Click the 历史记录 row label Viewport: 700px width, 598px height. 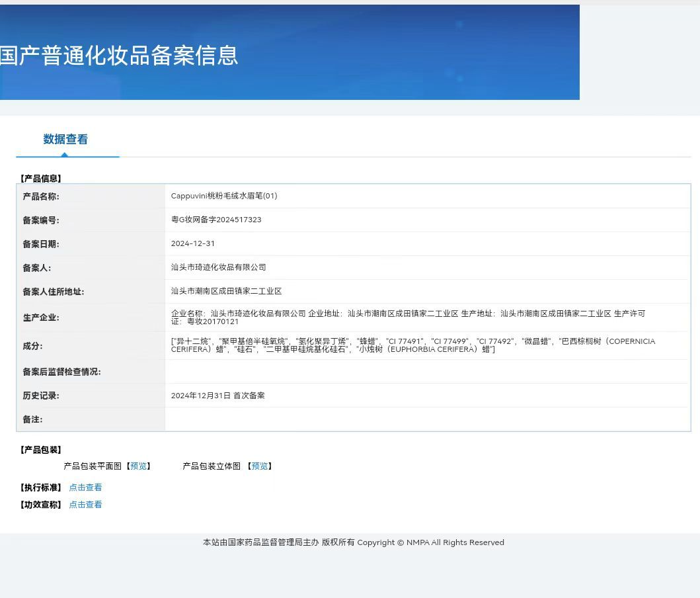tap(40, 396)
